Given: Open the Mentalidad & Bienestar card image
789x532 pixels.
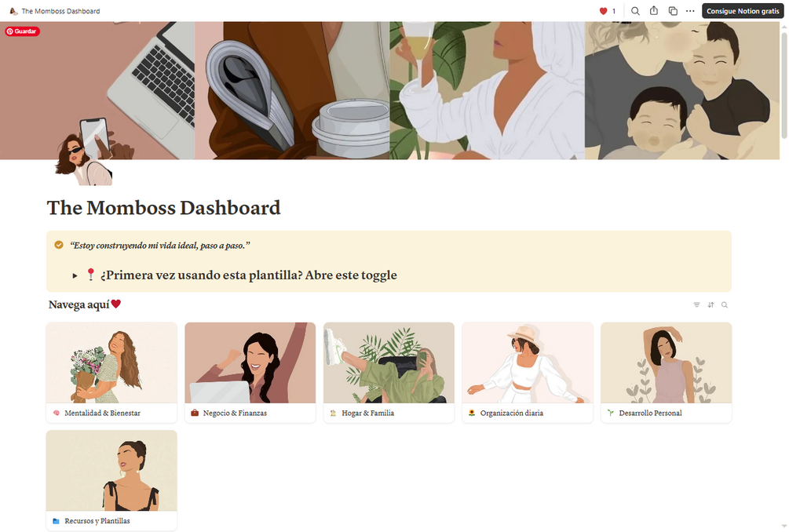Looking at the screenshot, I should [111, 363].
